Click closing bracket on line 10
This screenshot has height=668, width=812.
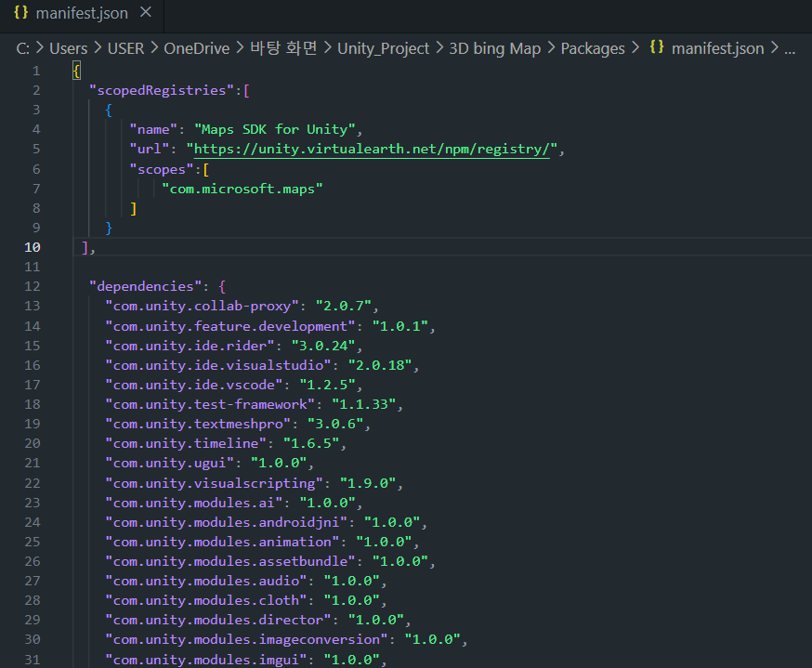[x=85, y=247]
